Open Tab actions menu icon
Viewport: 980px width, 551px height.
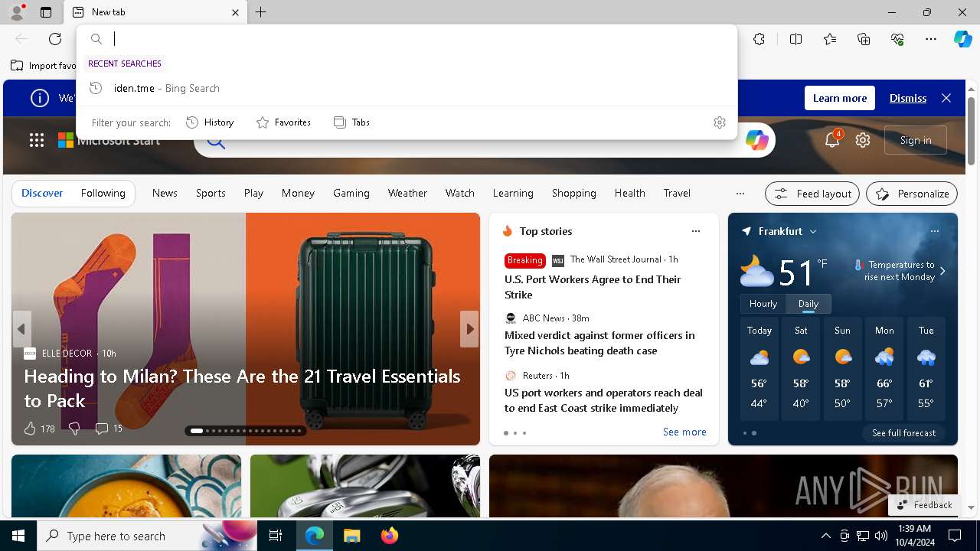point(46,12)
